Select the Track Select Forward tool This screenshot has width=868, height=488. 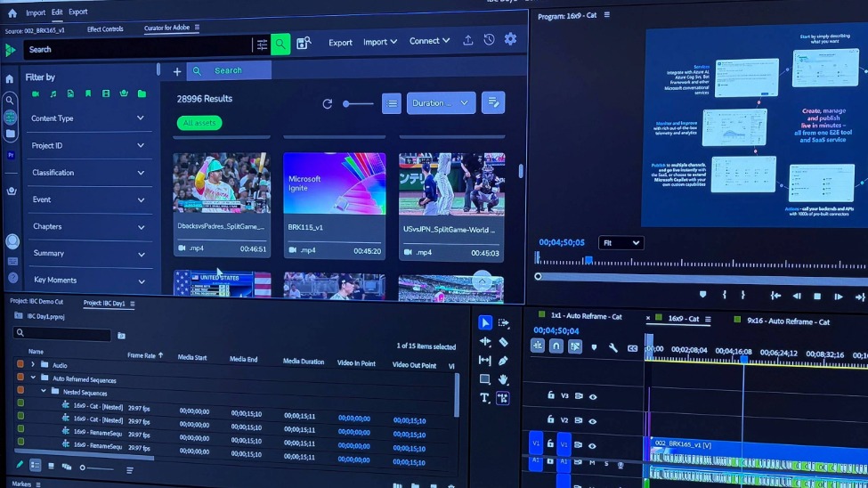(x=503, y=323)
